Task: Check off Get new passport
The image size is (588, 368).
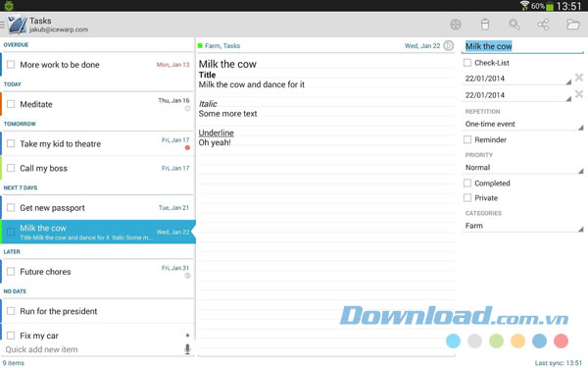Action: (11, 207)
